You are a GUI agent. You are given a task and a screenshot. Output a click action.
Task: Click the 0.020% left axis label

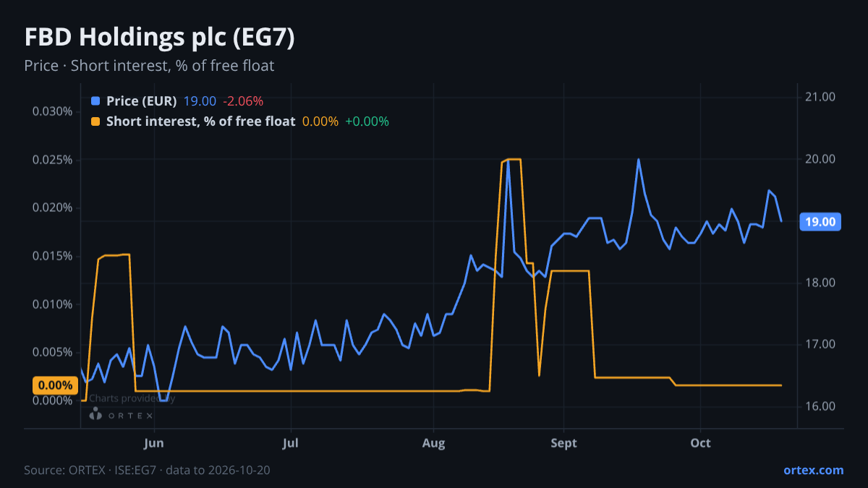(x=53, y=208)
